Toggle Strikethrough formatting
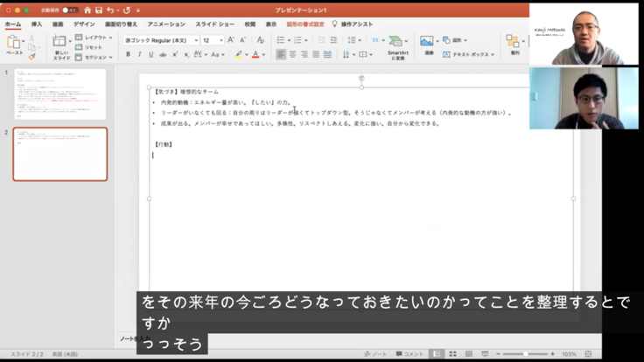This screenshot has height=362, width=644. [163, 54]
